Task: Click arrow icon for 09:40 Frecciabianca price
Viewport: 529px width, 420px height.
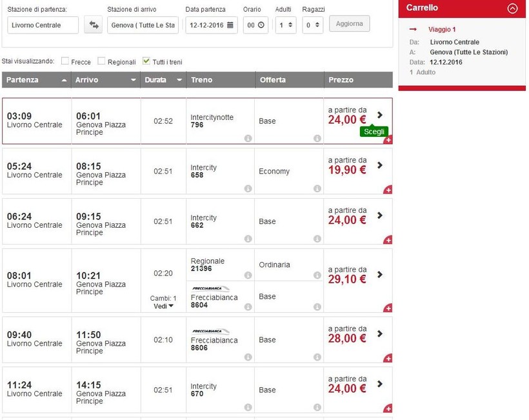Action: 380,334
